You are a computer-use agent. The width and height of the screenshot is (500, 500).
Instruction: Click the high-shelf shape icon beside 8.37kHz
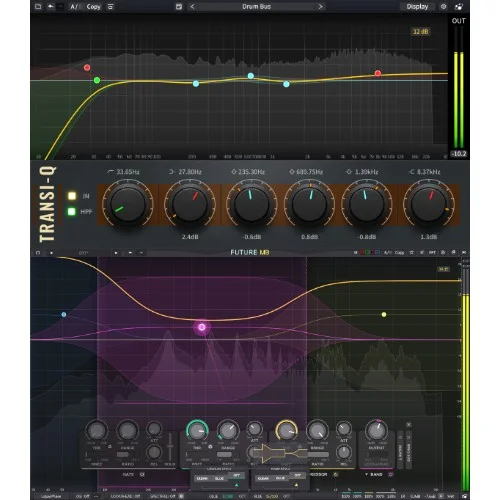pos(412,172)
